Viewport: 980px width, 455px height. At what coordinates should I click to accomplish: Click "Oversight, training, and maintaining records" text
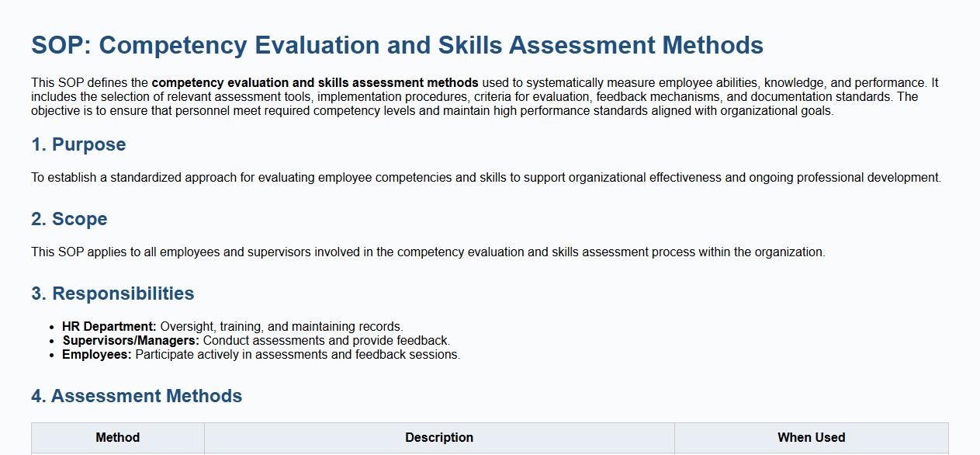click(x=281, y=327)
